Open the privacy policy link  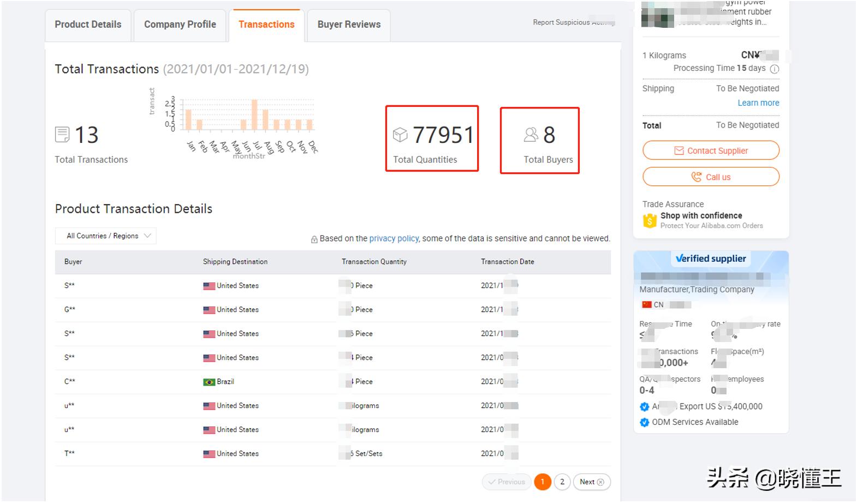[394, 238]
